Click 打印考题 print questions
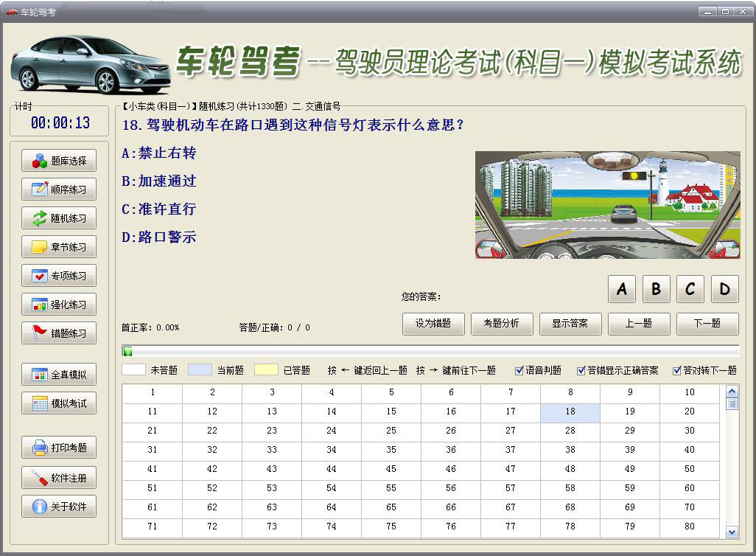The width and height of the screenshot is (756, 556). coord(59,448)
